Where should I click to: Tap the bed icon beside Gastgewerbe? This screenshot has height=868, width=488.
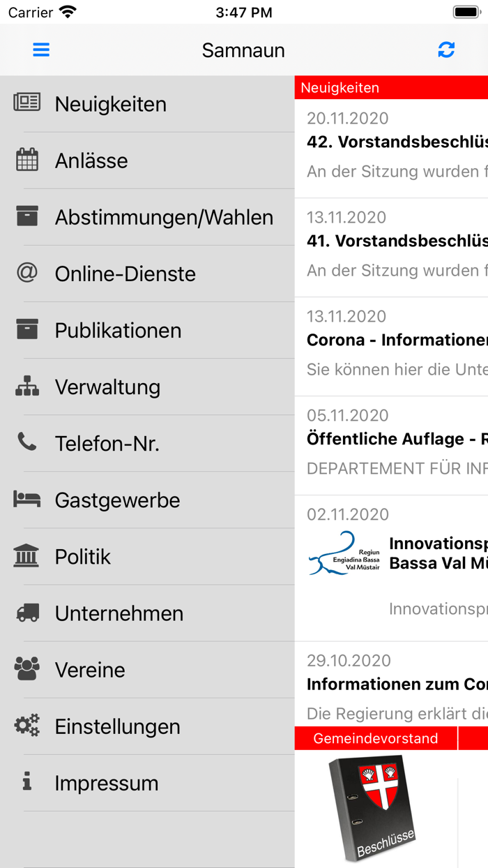point(27,499)
